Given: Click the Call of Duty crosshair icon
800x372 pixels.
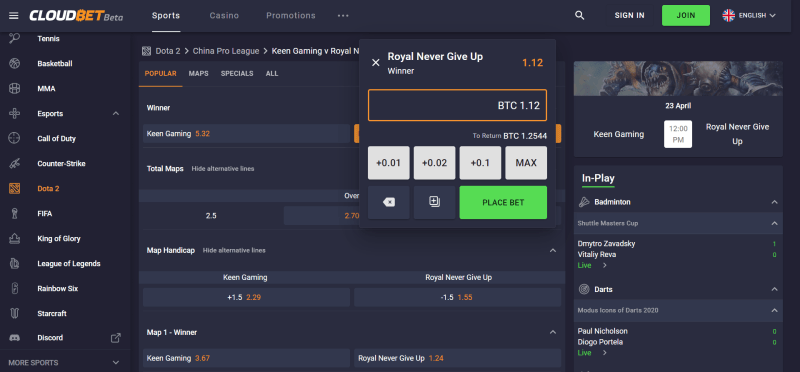Looking at the screenshot, I should (14, 138).
